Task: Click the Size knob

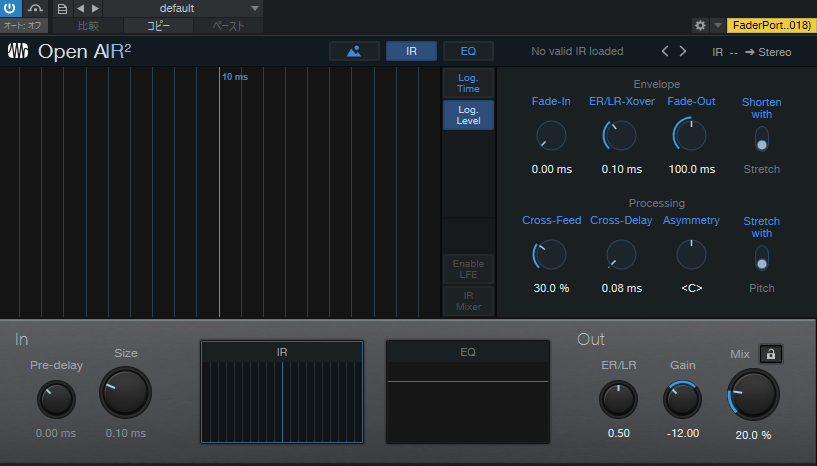Action: point(126,393)
